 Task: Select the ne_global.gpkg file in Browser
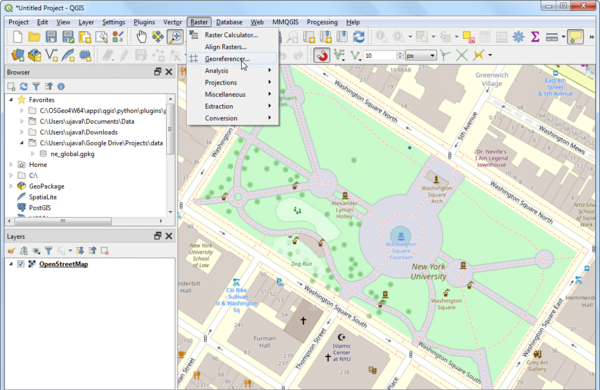point(72,154)
